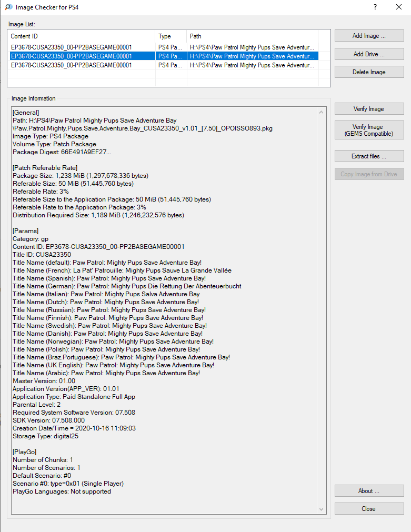
Task: Click the [PlayGo] section heading
Action: click(x=24, y=452)
